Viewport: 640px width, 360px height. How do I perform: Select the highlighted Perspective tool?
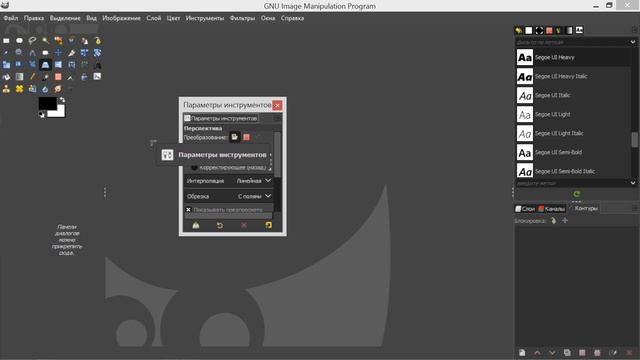point(45,65)
